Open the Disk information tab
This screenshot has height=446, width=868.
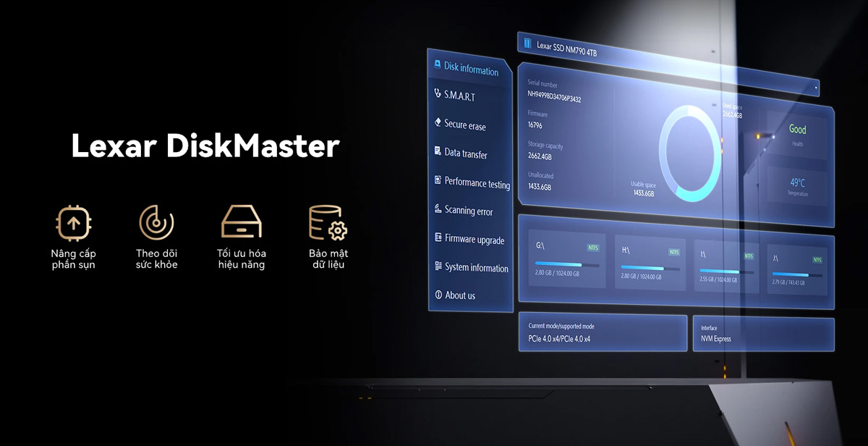[471, 70]
